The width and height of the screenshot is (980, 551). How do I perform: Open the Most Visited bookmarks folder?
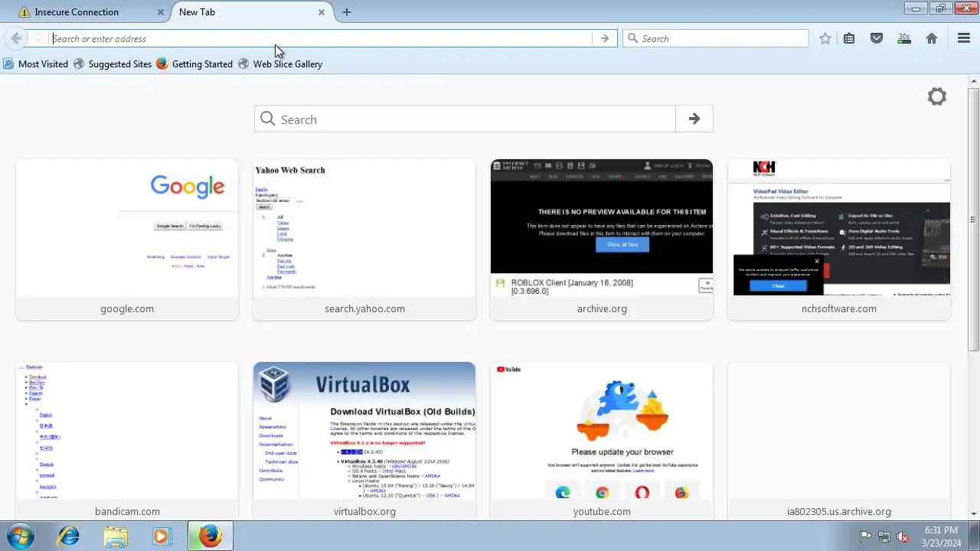coord(35,64)
